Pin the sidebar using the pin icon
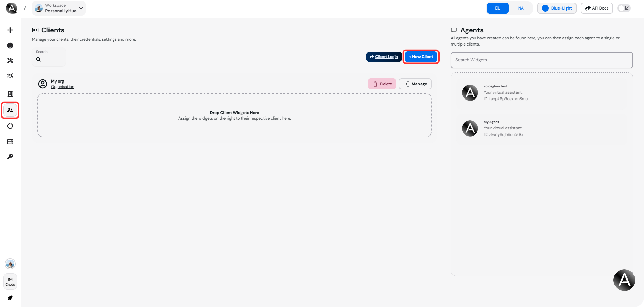Image resolution: width=644 pixels, height=307 pixels. pos(10,298)
